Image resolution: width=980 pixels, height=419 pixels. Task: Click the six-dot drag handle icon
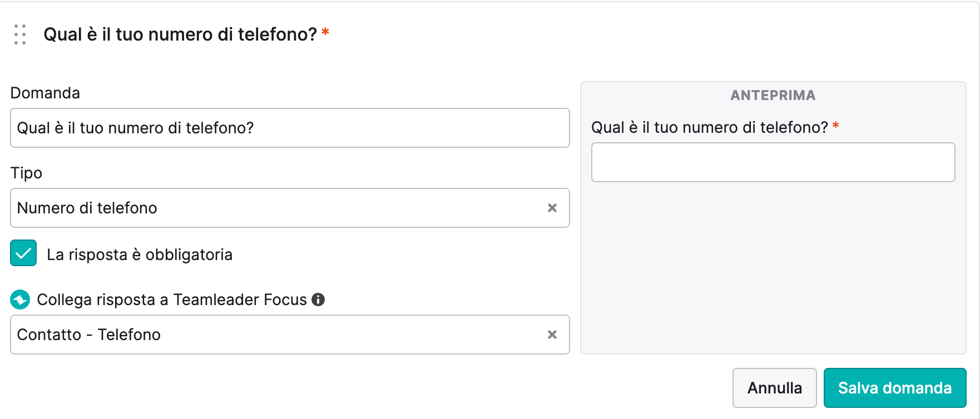point(20,34)
